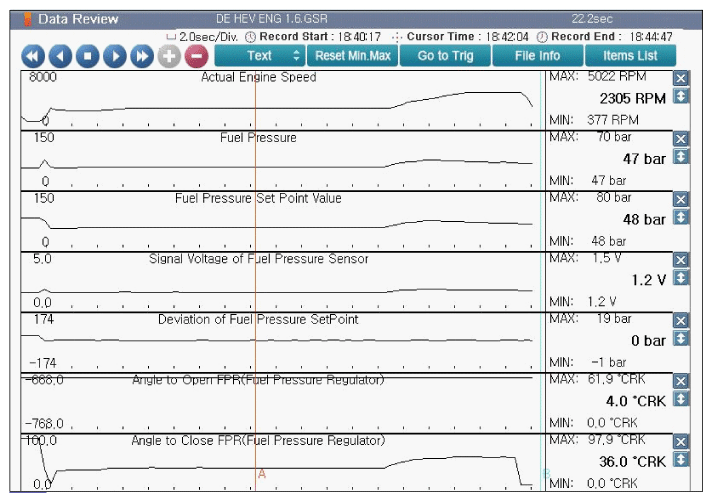
Task: Click the fast forward to end button
Action: 142,57
